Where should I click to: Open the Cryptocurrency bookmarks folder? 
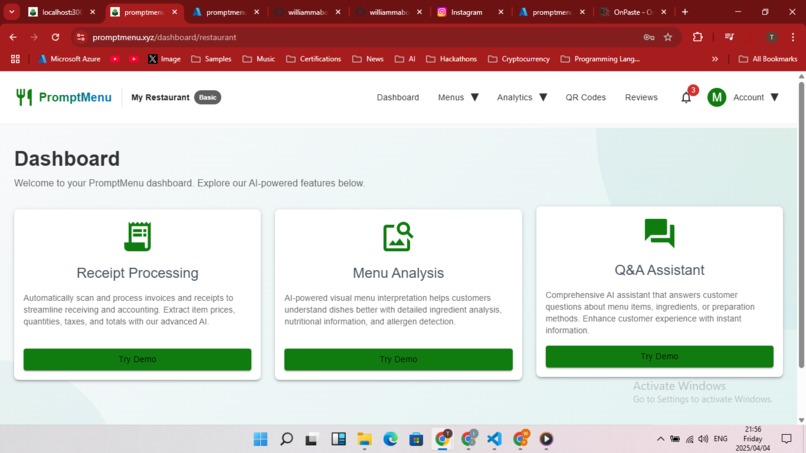tap(519, 59)
